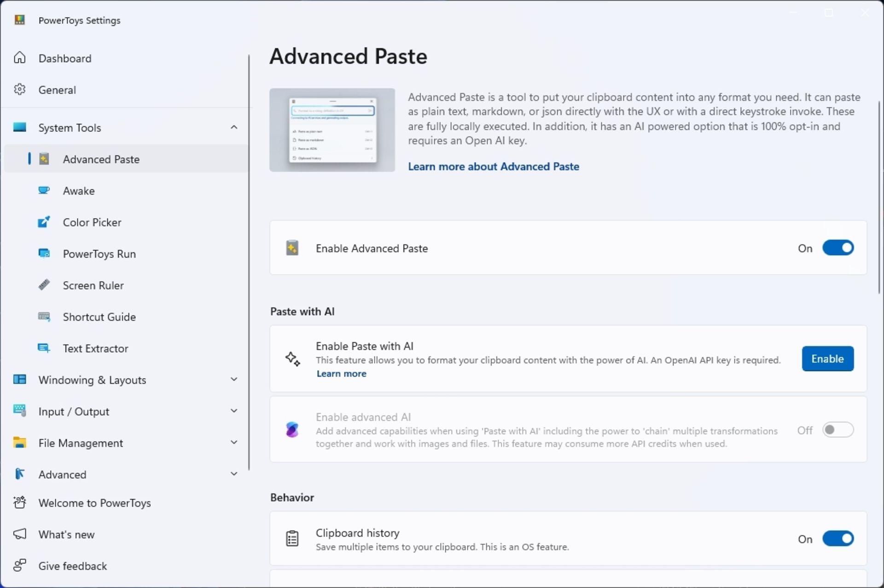Click the Screen Ruler icon
The height and width of the screenshot is (588, 884).
(44, 285)
